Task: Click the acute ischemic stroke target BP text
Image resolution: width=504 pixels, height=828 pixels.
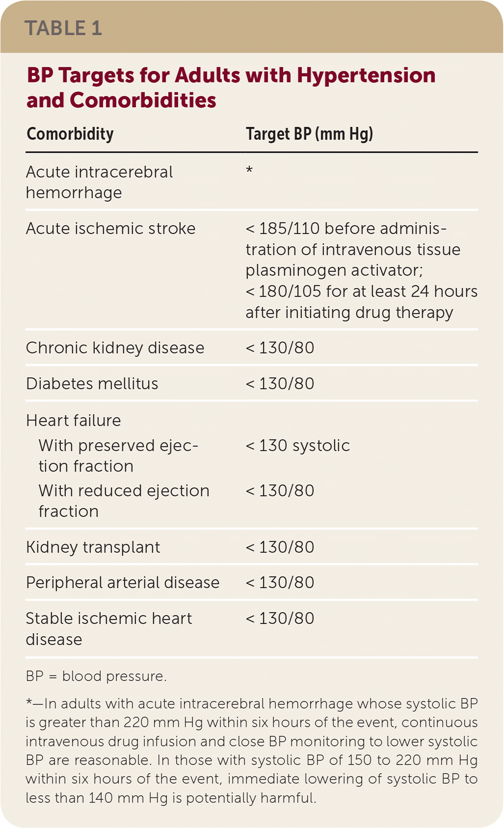Action: click(361, 270)
